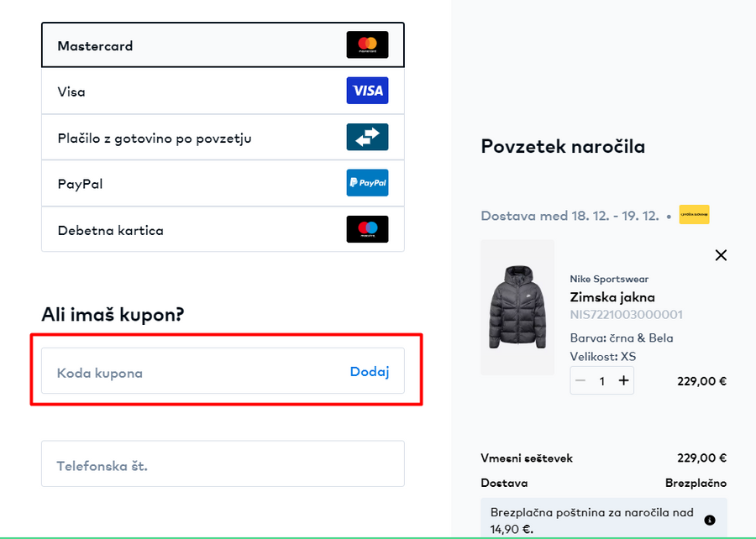
Task: Click the yellow delivery carrier logo
Action: coord(694,215)
